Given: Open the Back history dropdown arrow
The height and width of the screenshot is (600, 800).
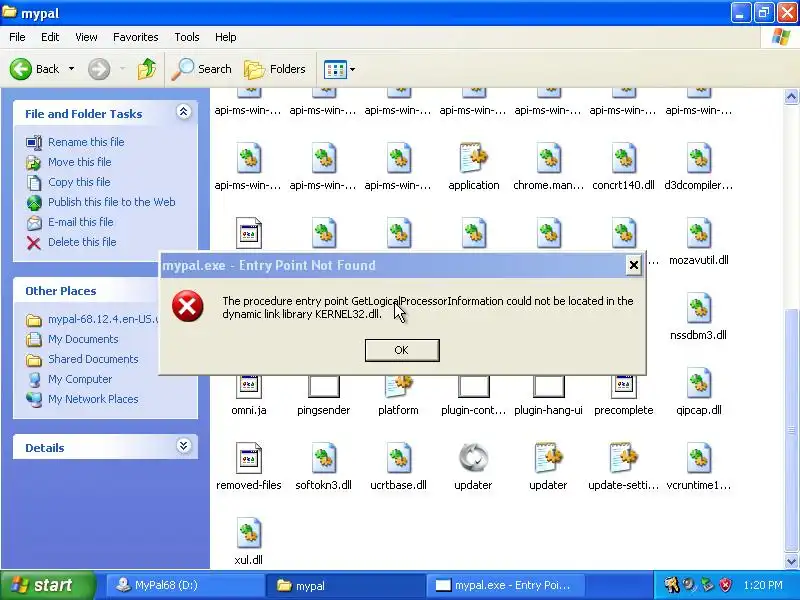Looking at the screenshot, I should click(x=71, y=69).
